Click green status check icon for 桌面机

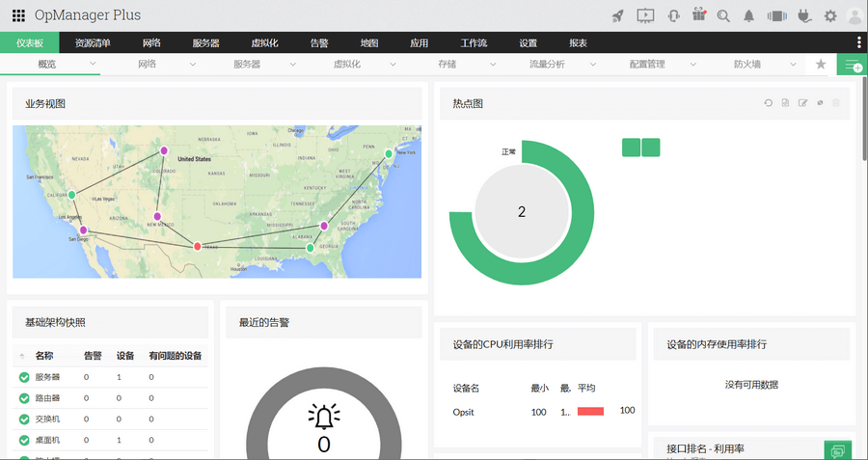pos(24,440)
